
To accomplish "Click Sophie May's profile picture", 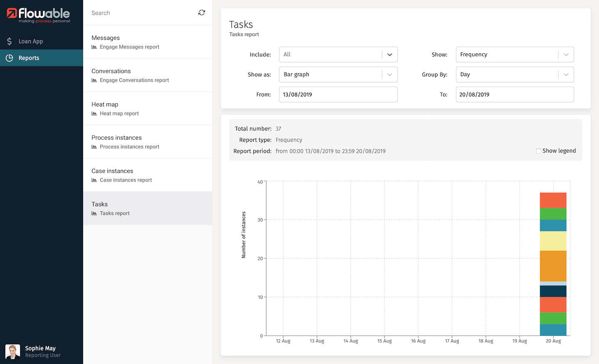I will [x=12, y=352].
